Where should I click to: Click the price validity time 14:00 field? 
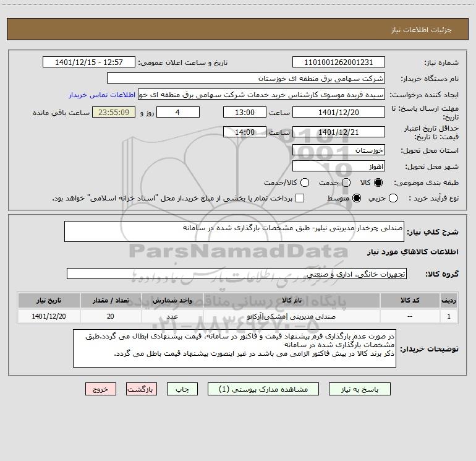click(x=245, y=132)
